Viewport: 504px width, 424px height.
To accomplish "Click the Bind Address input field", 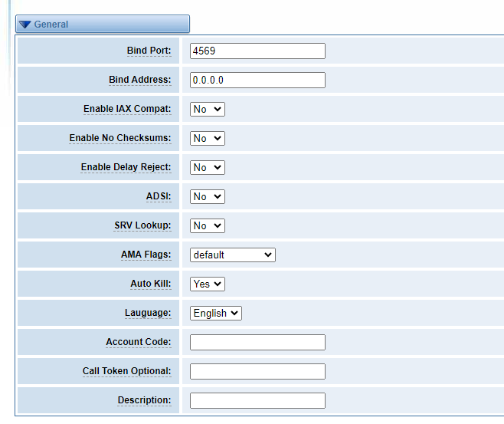I will 257,80.
